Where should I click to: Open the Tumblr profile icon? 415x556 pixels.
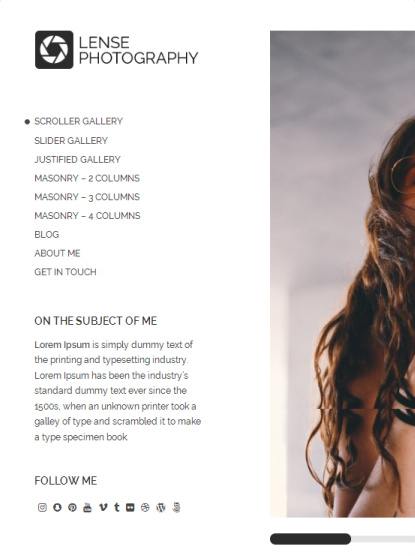pyautogui.click(x=117, y=507)
